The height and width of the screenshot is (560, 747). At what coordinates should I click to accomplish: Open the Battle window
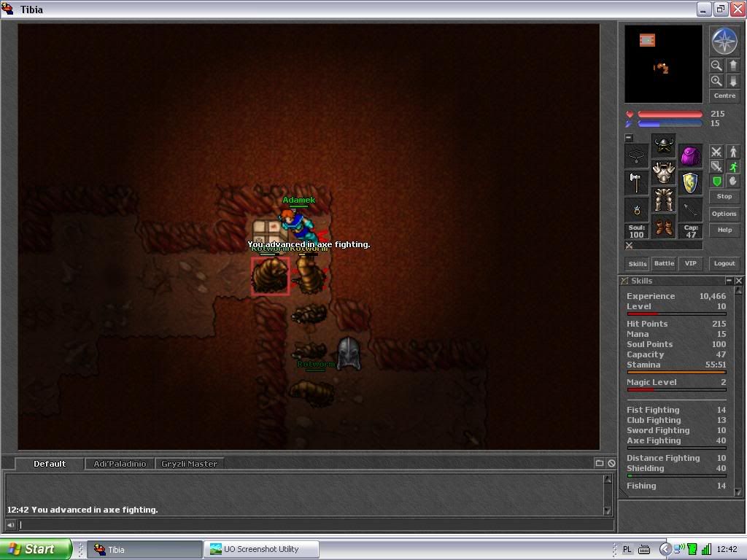[x=664, y=263]
